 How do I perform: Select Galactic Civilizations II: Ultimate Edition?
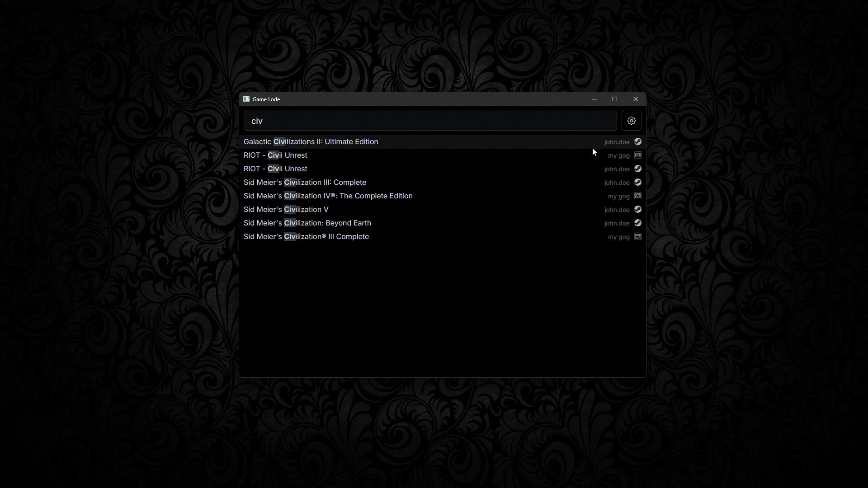[311, 142]
